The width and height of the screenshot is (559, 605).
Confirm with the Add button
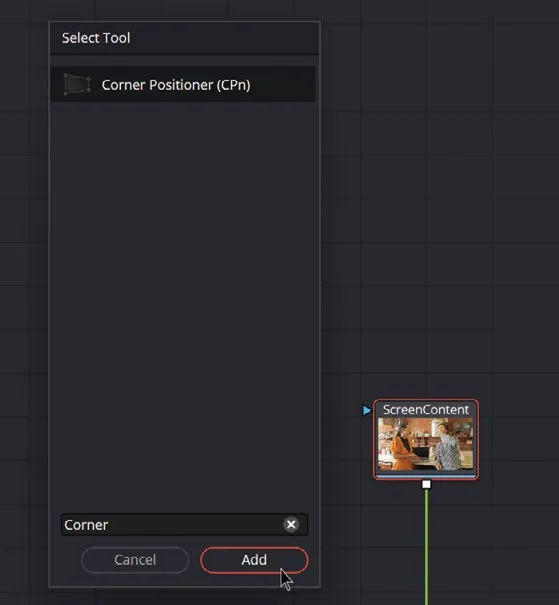tap(254, 560)
